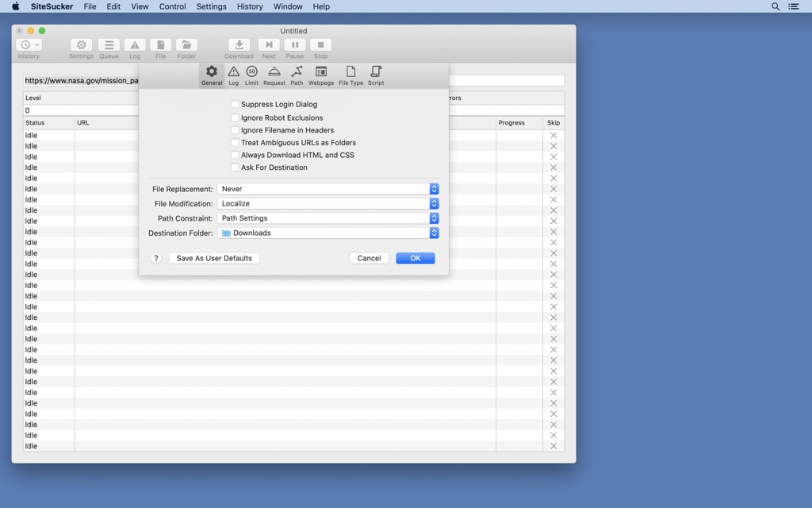This screenshot has width=812, height=508.
Task: Open the Queue toolbar icon
Action: click(x=109, y=45)
